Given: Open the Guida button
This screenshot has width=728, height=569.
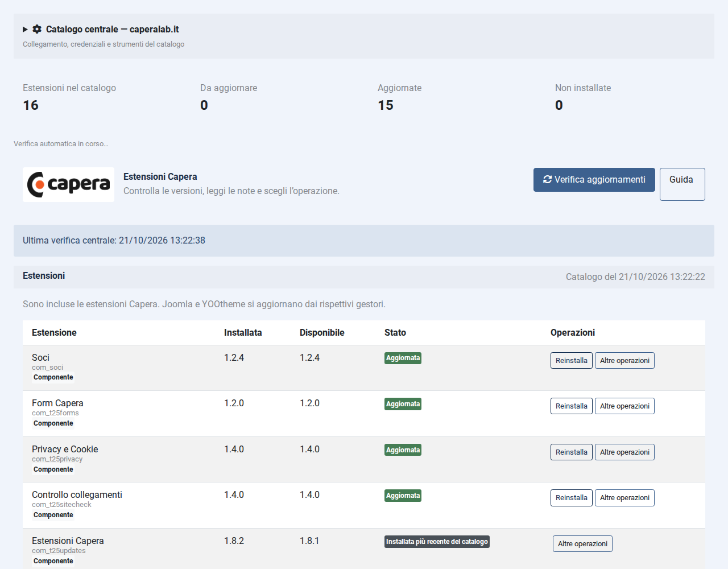Looking at the screenshot, I should pyautogui.click(x=682, y=184).
